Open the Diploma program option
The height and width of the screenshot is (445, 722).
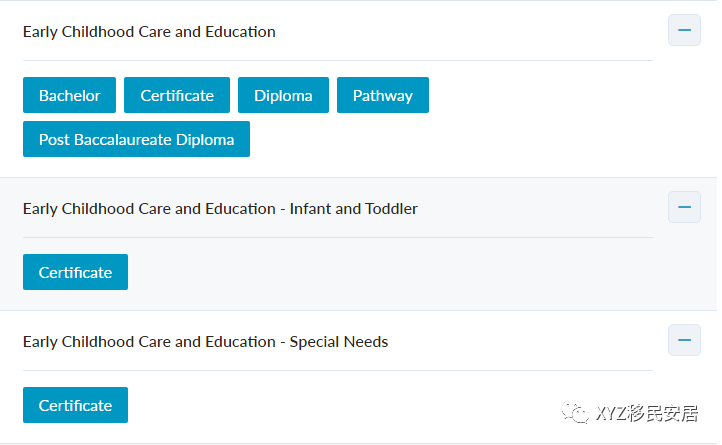point(283,95)
